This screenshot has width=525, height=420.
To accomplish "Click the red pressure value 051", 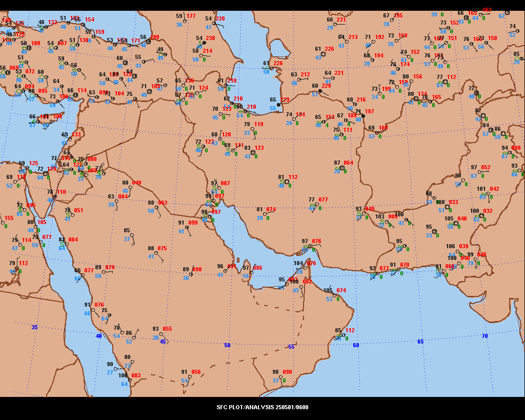I will pyautogui.click(x=78, y=211).
